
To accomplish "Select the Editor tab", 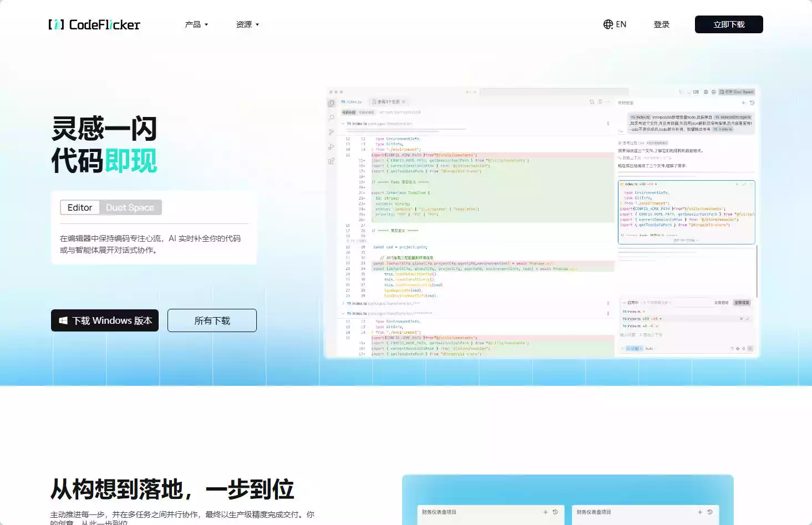I will point(80,207).
